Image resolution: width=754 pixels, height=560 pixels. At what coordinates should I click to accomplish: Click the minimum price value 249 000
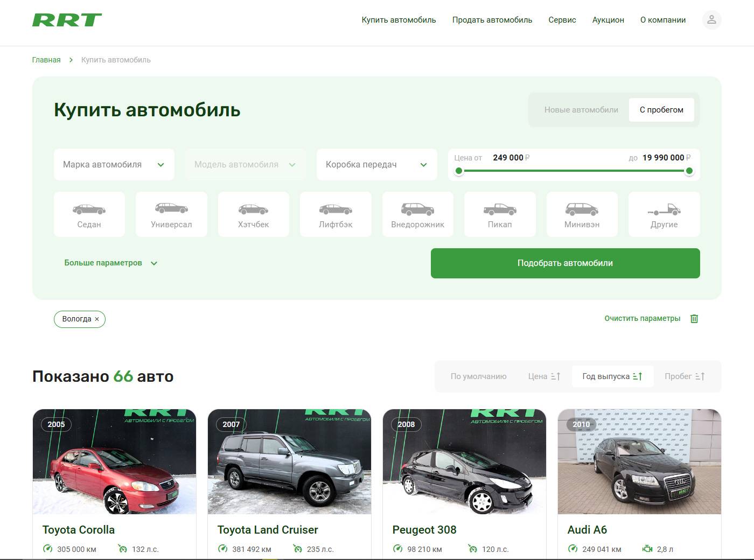508,158
